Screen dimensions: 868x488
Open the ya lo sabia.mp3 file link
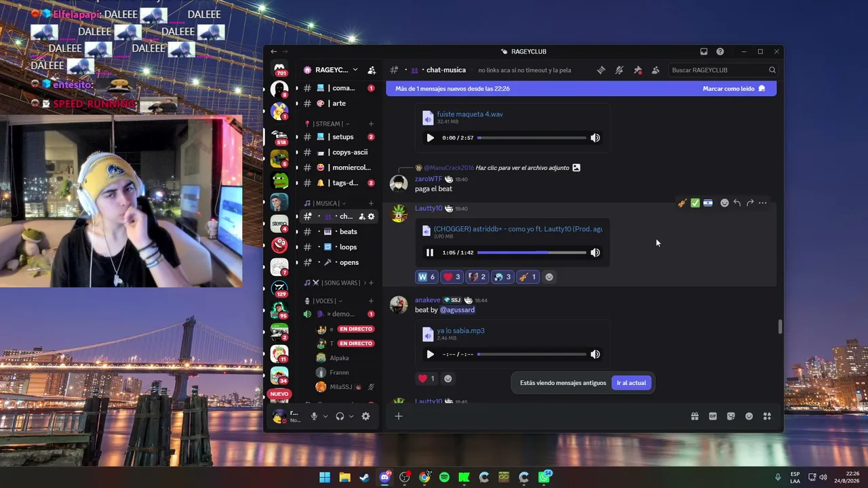460,331
